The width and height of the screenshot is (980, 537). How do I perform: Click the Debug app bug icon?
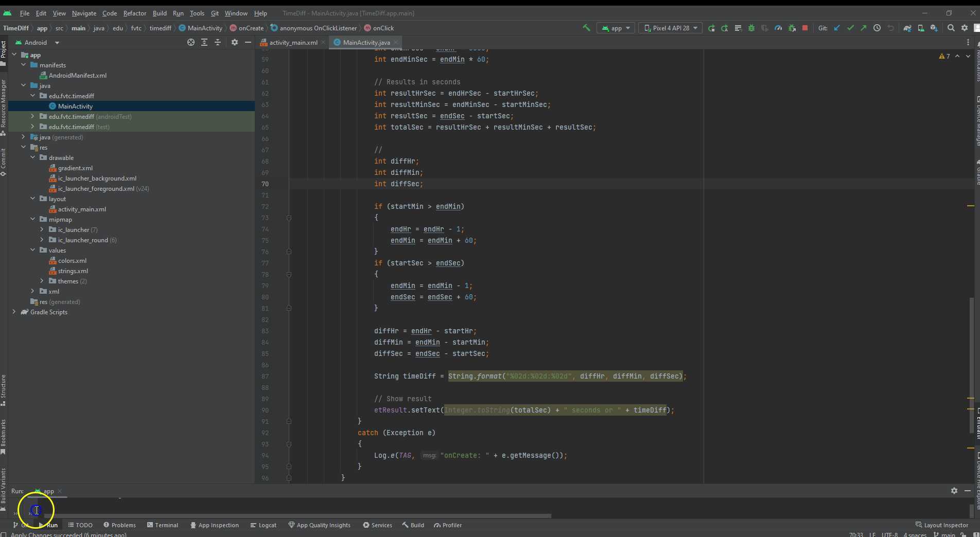(751, 28)
